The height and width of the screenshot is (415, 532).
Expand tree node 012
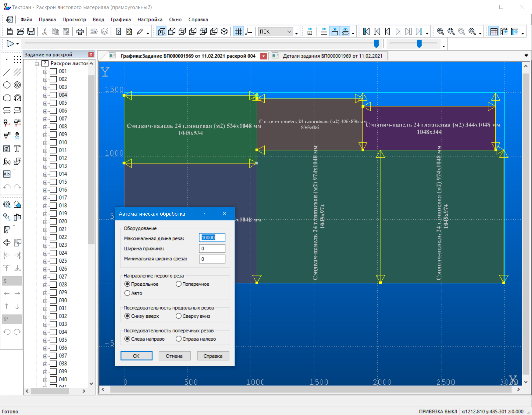pyautogui.click(x=45, y=158)
